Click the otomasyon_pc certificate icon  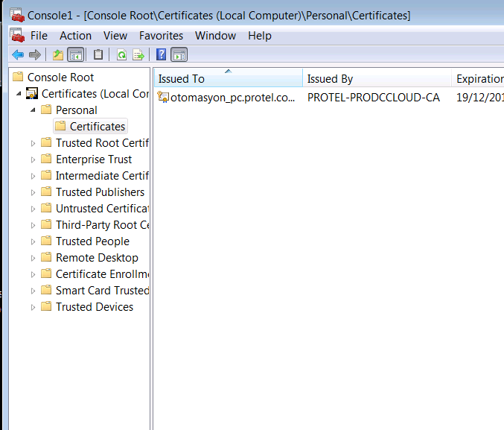click(x=164, y=97)
